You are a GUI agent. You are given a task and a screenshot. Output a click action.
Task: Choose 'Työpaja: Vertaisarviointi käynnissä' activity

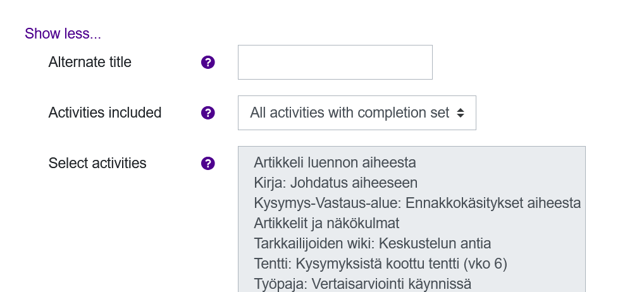[362, 284]
